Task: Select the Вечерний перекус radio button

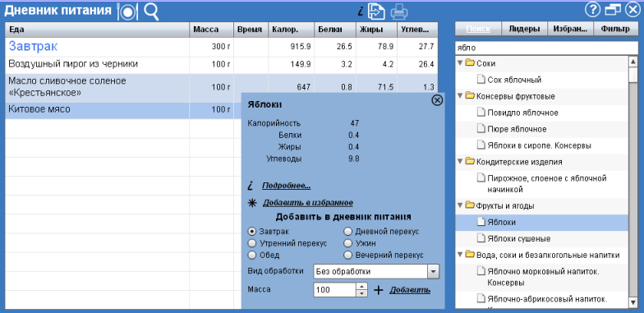Action: pos(348,255)
